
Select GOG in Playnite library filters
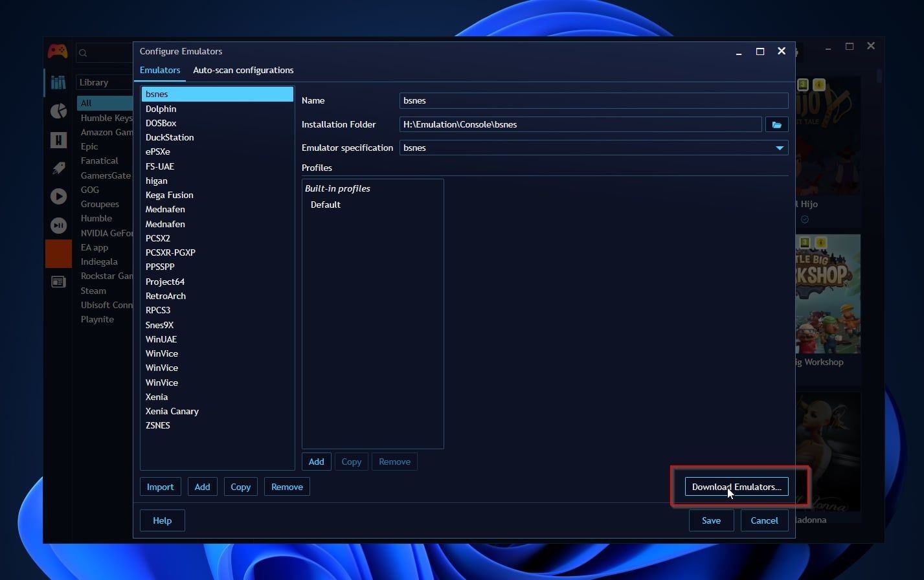[x=90, y=190]
